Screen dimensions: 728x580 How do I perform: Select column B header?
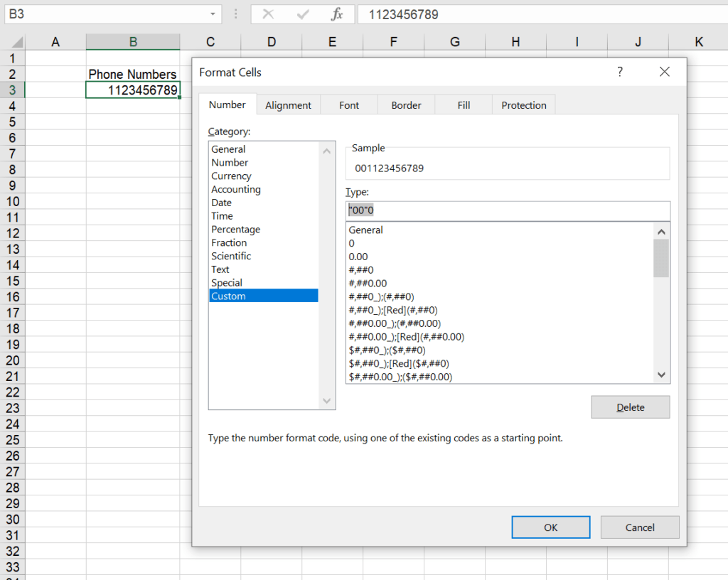133,42
